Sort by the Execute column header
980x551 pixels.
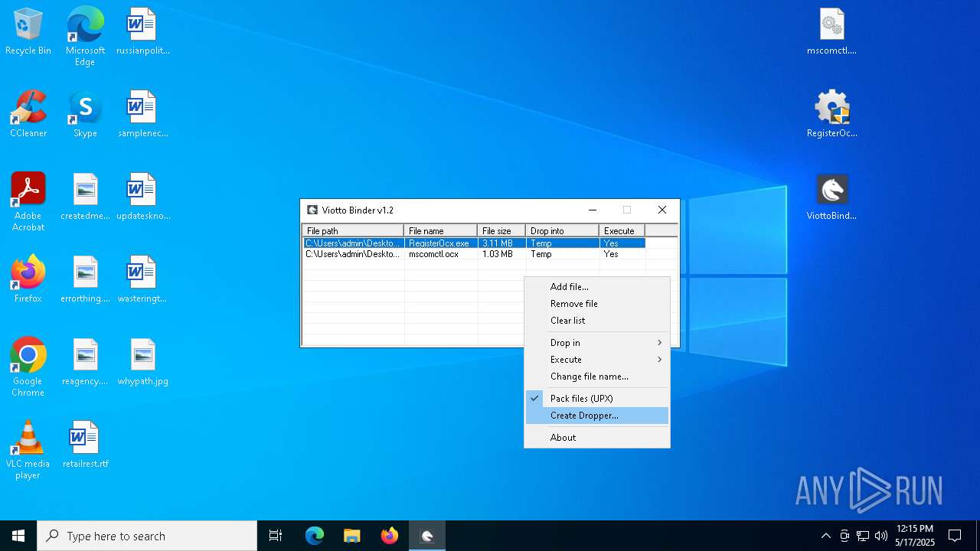tap(622, 230)
